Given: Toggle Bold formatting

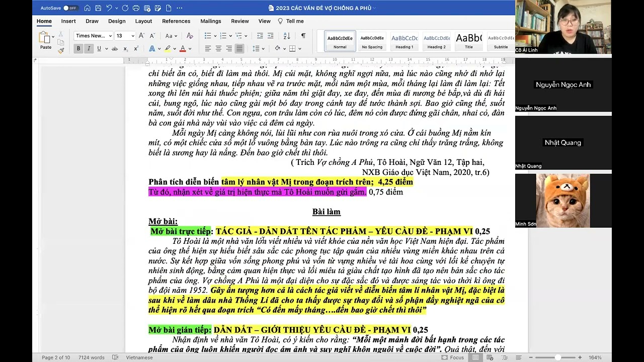Looking at the screenshot, I should (78, 49).
